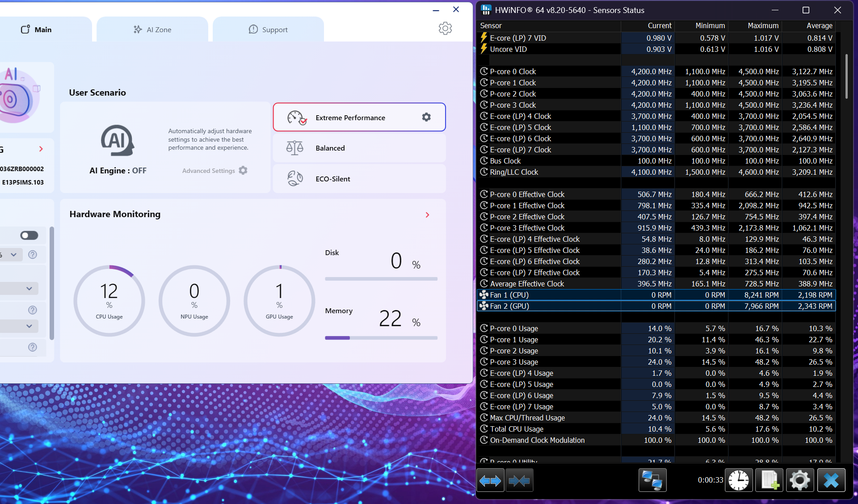Click the GPU Usage gauge
Image resolution: width=858 pixels, height=504 pixels.
pos(279,301)
